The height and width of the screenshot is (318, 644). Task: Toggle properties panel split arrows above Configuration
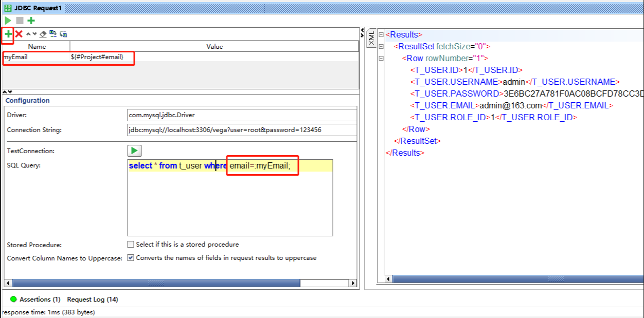click(7, 91)
